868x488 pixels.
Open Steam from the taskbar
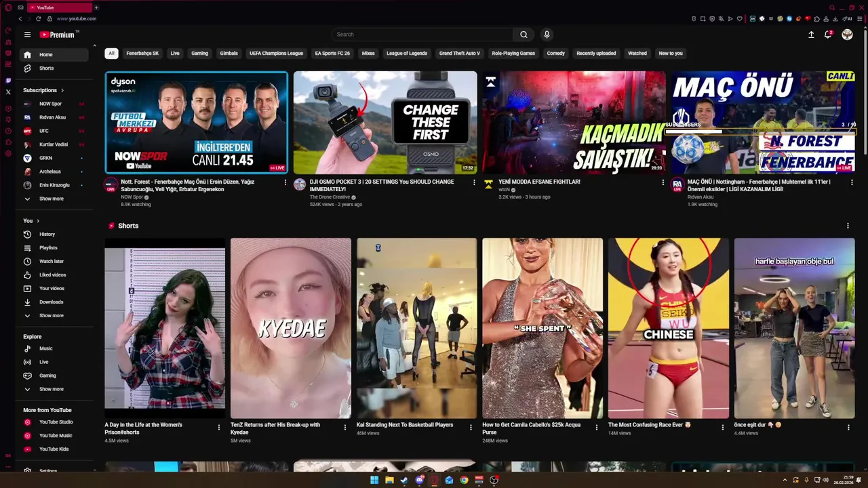(x=404, y=480)
